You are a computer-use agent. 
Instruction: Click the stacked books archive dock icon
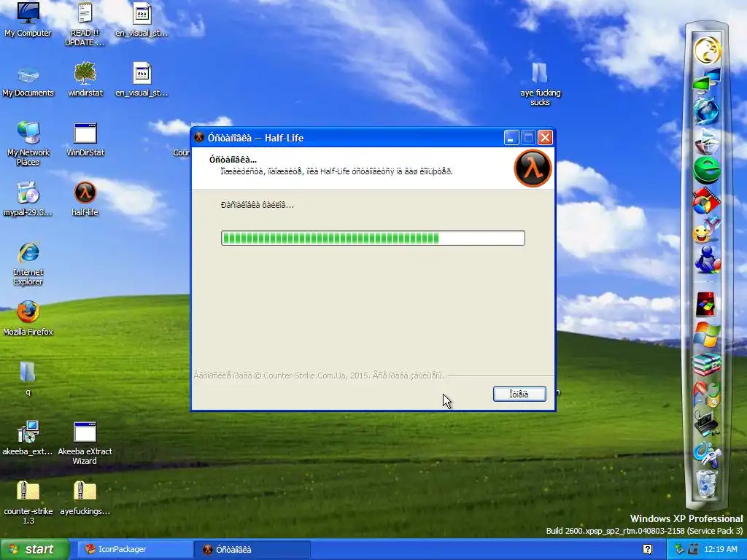click(707, 365)
